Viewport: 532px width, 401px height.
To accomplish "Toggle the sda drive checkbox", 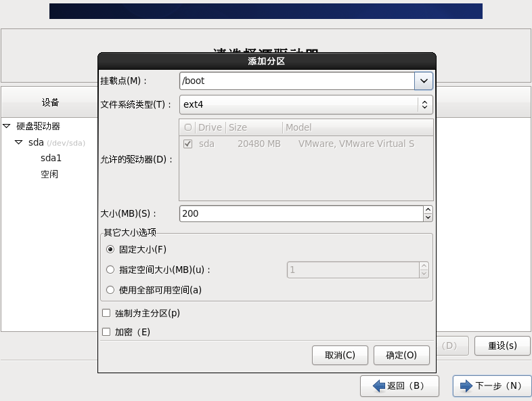I will (187, 144).
